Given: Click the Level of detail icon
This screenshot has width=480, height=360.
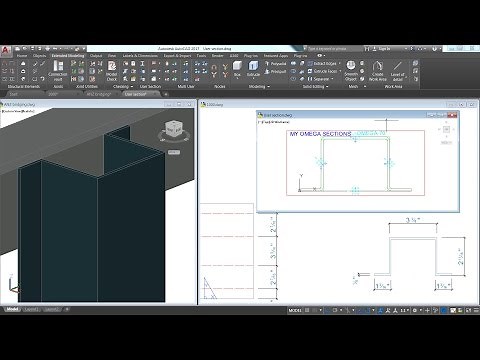Looking at the screenshot, I should (x=397, y=71).
